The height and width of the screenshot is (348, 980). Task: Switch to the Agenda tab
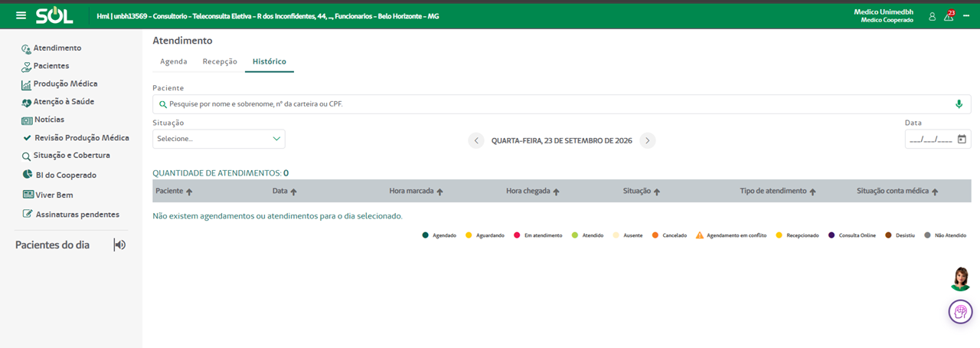tap(174, 61)
